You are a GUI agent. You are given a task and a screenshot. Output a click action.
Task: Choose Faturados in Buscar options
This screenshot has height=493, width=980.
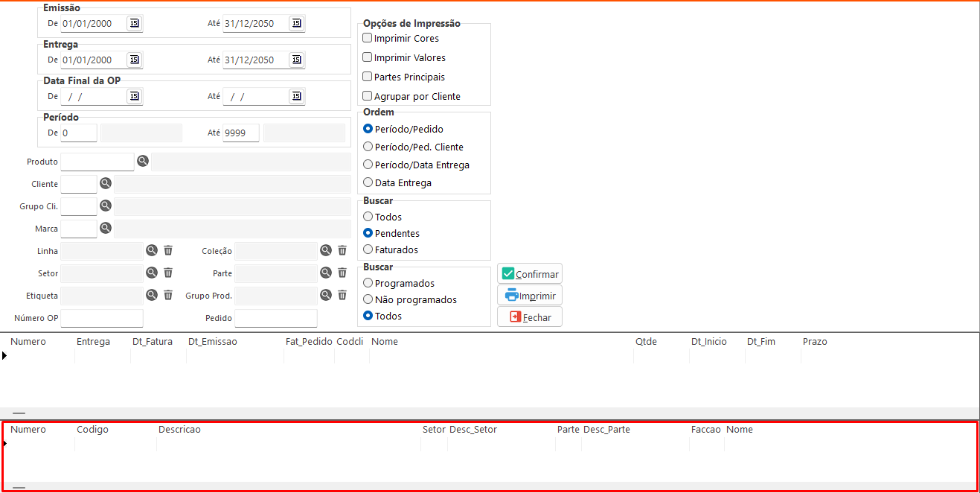point(368,249)
